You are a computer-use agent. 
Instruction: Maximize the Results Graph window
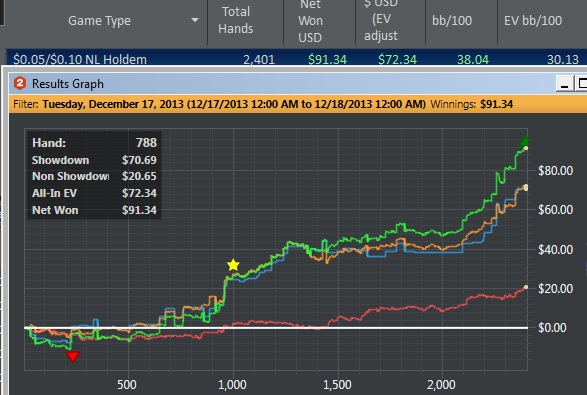point(581,83)
